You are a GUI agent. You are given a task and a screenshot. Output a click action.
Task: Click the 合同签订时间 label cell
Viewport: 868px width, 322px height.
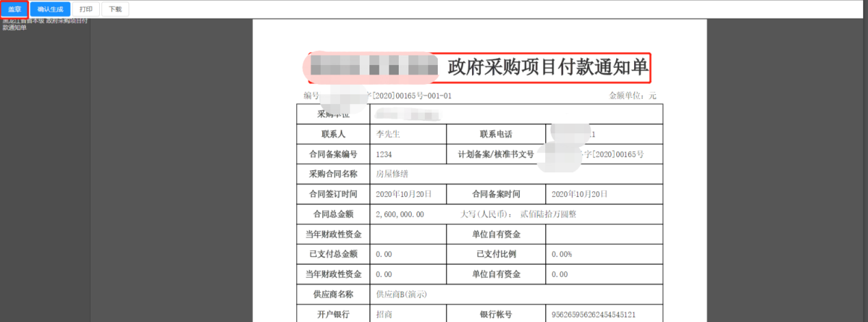click(333, 194)
